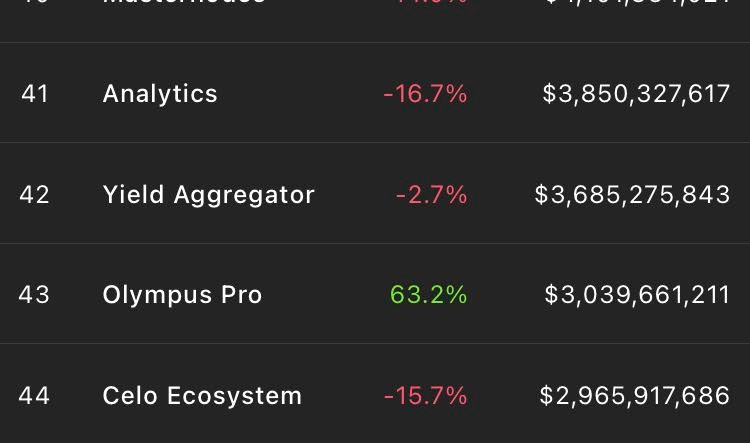Open the Celo Ecosystem category
This screenshot has width=750, height=443.
pos(202,396)
